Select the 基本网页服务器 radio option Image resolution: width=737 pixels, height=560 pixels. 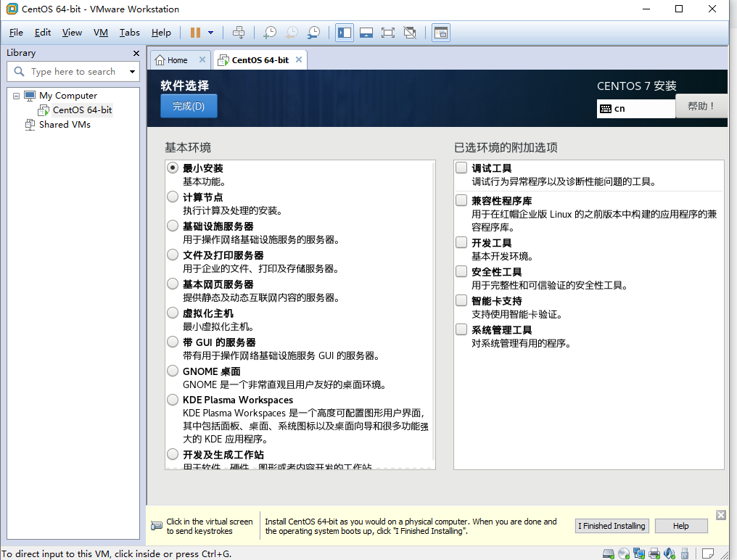[173, 284]
